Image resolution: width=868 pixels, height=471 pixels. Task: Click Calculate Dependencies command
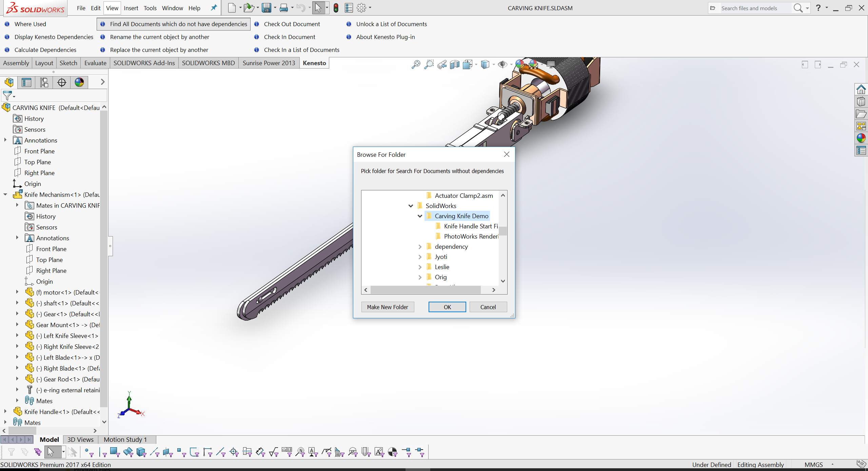point(45,50)
